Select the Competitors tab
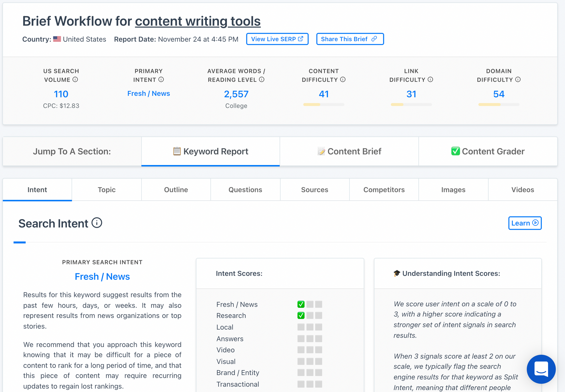This screenshot has height=392, width=565. click(384, 190)
